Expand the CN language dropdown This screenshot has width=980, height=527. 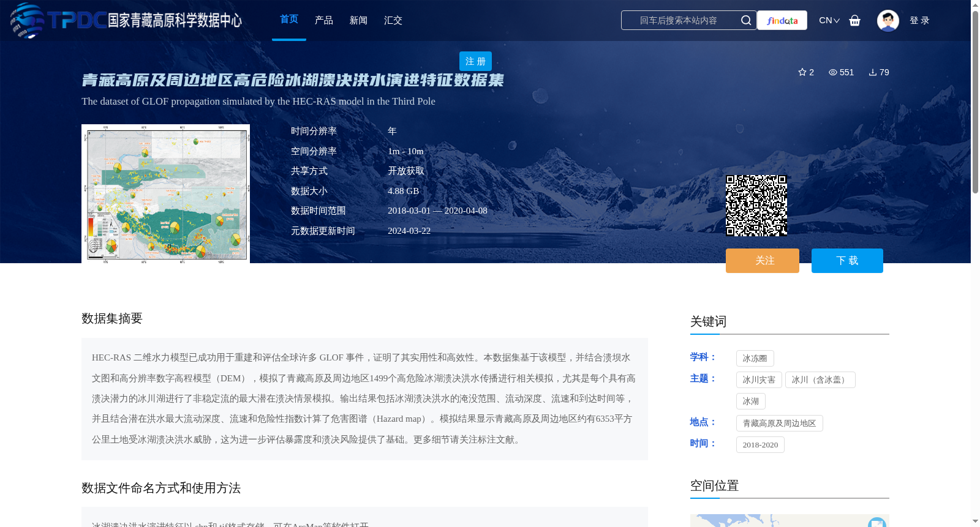829,20
